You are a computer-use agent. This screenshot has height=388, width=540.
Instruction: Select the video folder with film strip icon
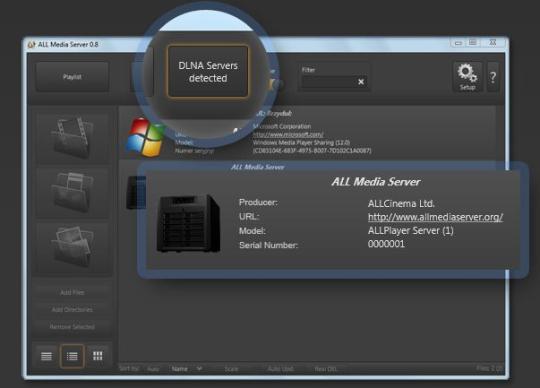72,137
